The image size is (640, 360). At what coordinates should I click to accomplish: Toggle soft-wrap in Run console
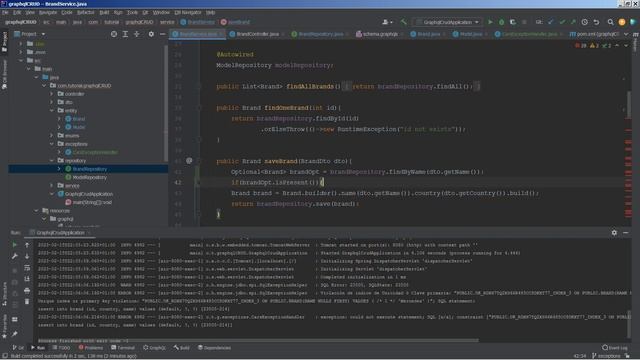click(x=27, y=268)
